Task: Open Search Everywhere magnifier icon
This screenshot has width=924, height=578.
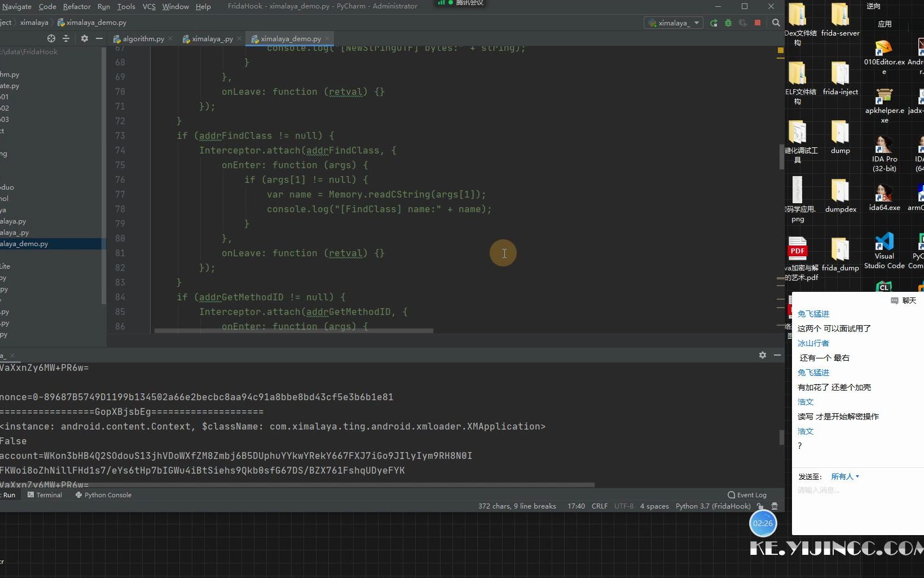Action: point(776,23)
